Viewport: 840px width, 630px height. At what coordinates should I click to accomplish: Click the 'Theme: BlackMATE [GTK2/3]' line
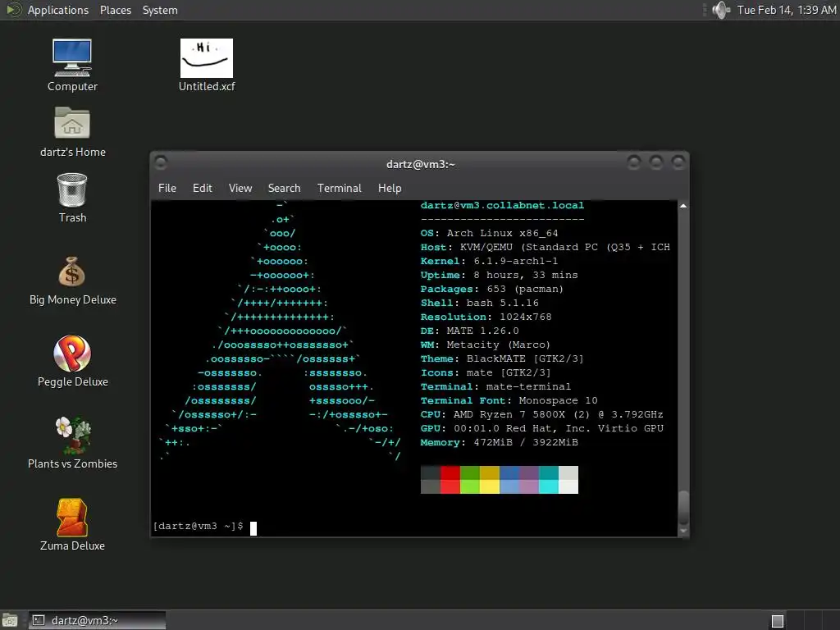pyautogui.click(x=502, y=358)
